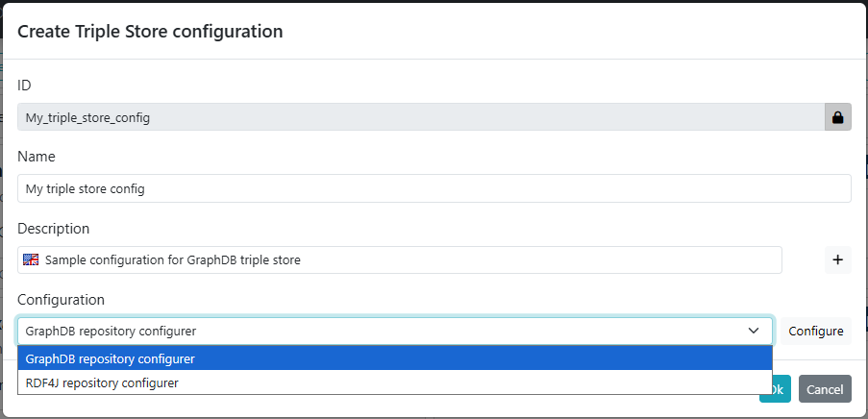Click the blank footer area left of Ok
868x419 pixels.
tap(384, 406)
